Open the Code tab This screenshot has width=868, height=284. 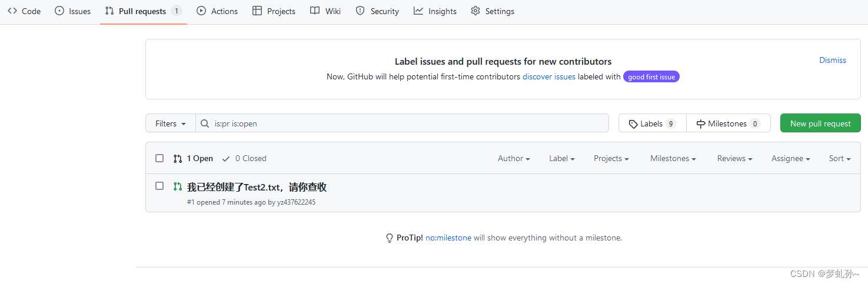coord(24,11)
